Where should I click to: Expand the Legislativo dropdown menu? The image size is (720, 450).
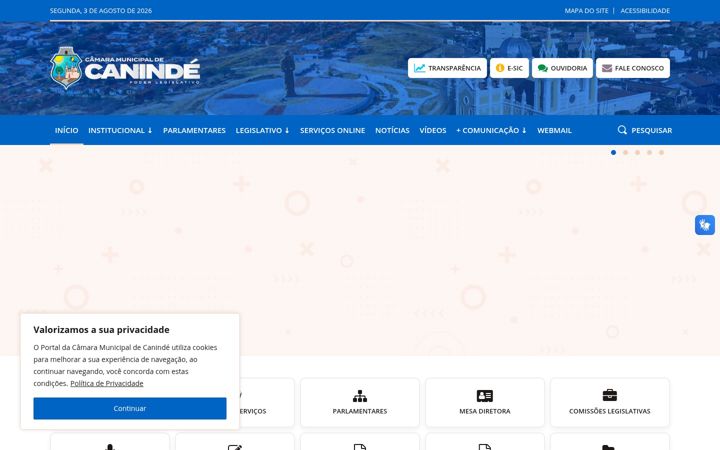coord(262,130)
